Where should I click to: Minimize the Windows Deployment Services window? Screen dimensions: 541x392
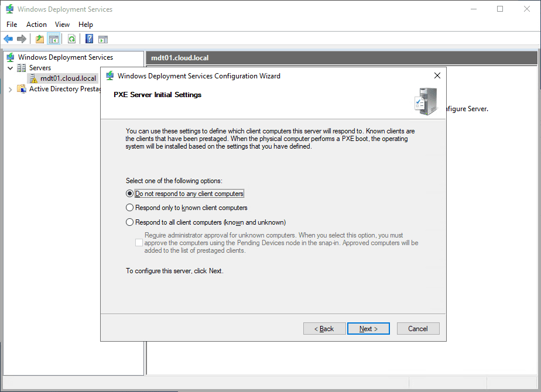coord(474,9)
